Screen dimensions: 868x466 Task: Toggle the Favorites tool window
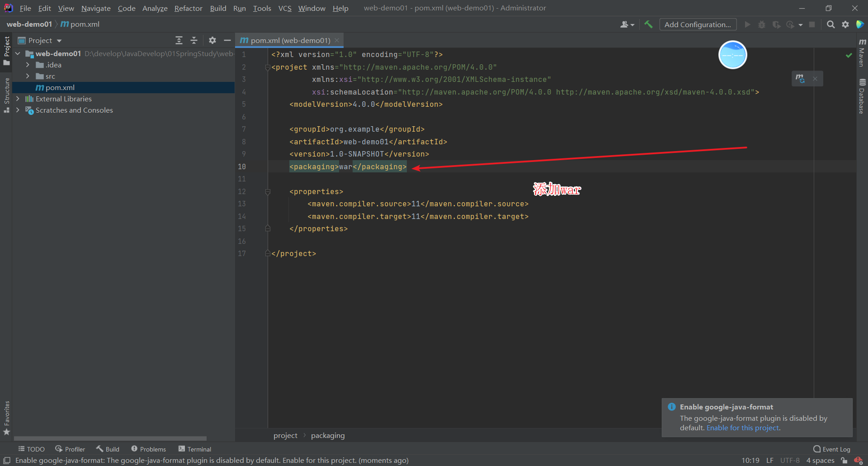pos(6,418)
